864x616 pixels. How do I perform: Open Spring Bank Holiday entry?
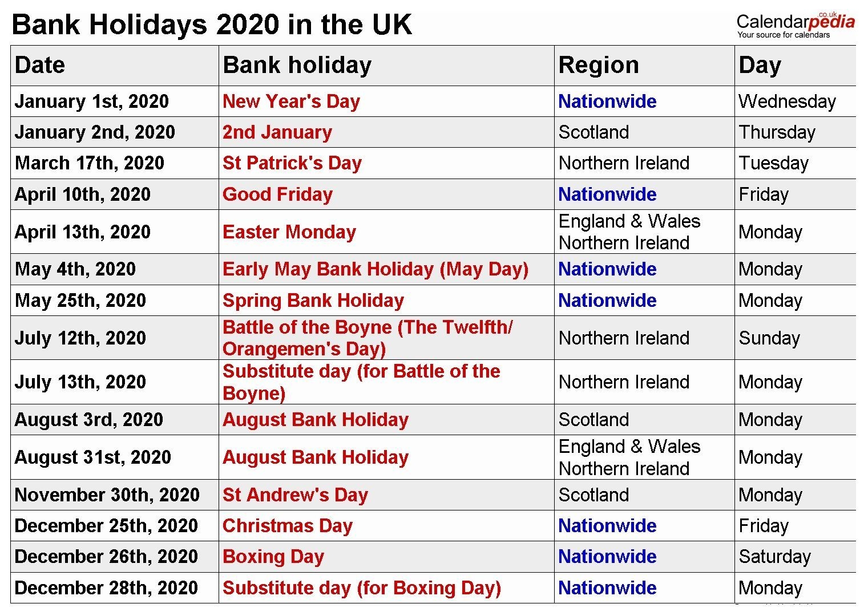tap(313, 301)
